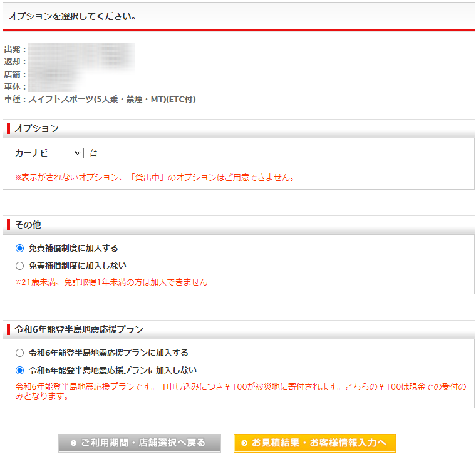Proceed with お見積結果・お客様情報入力へ button

[x=314, y=443]
